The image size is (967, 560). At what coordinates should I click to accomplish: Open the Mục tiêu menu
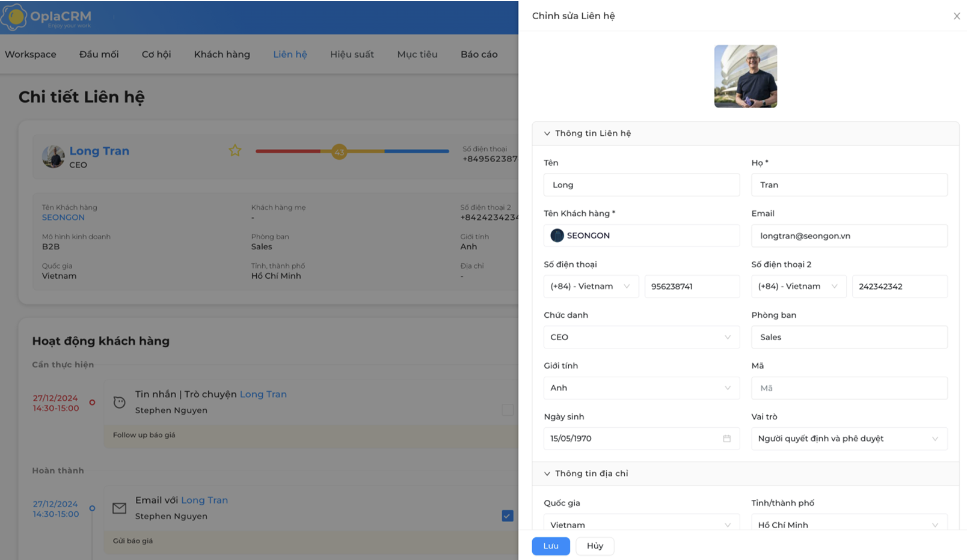coord(417,54)
